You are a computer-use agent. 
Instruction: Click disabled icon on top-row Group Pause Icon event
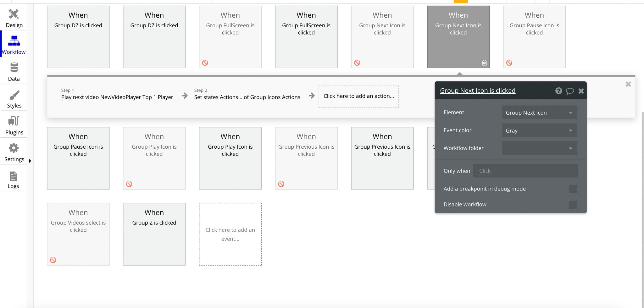(509, 63)
